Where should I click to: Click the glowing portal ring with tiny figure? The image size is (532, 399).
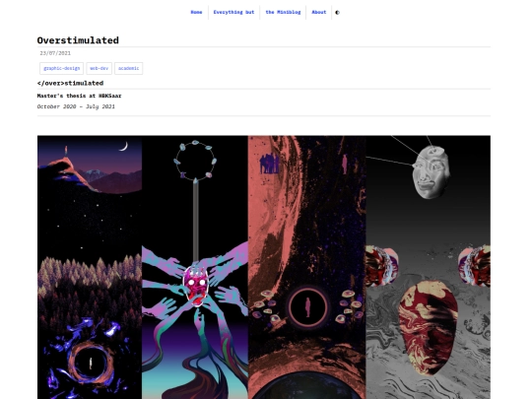coord(91,363)
